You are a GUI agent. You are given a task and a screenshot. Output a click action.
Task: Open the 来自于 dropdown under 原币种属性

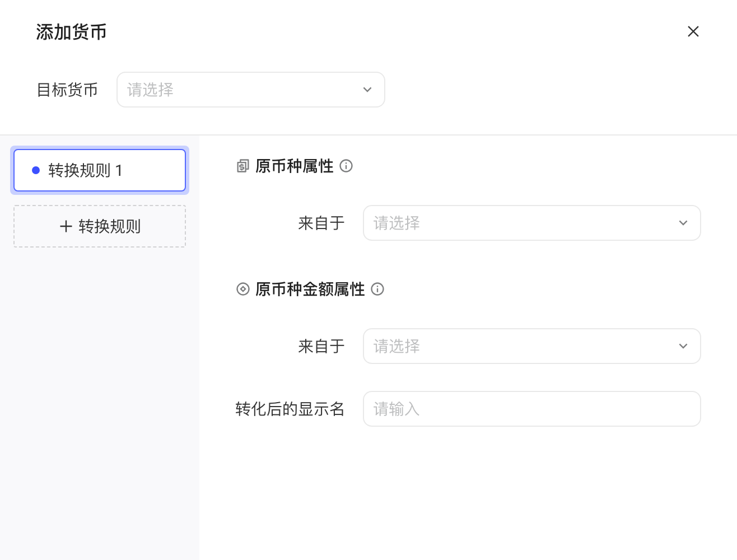click(x=532, y=223)
